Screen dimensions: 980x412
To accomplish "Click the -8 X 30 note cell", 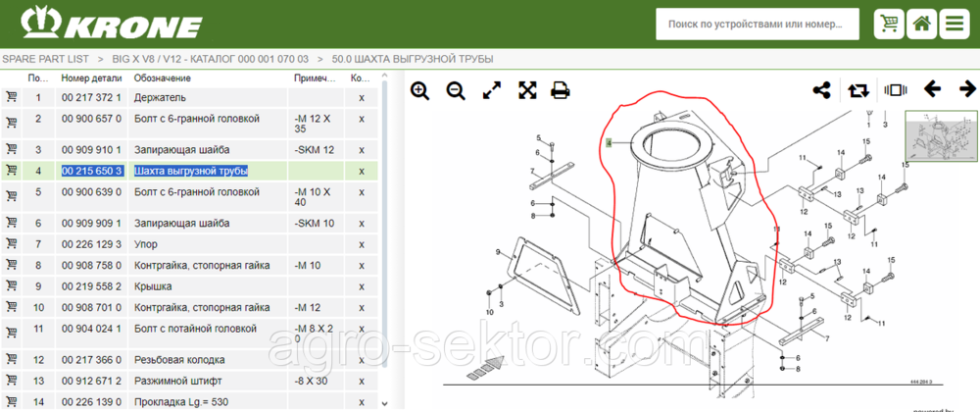I will coord(312,381).
